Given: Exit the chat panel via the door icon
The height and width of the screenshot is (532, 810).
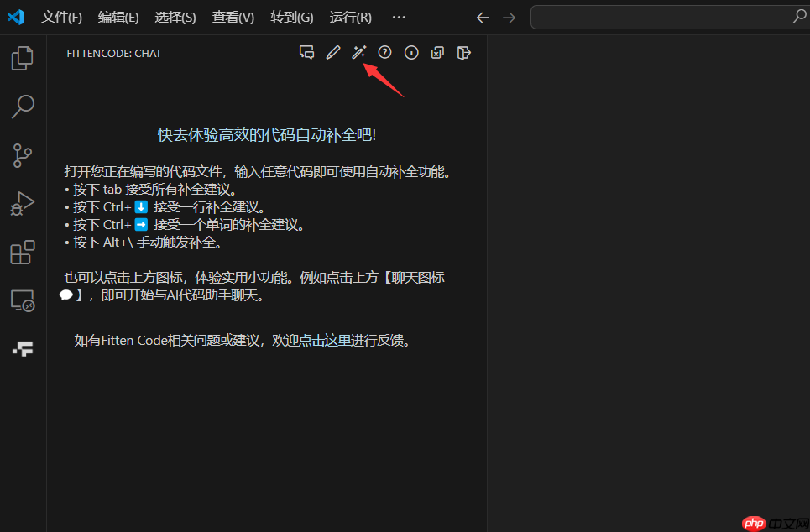Looking at the screenshot, I should 463,52.
